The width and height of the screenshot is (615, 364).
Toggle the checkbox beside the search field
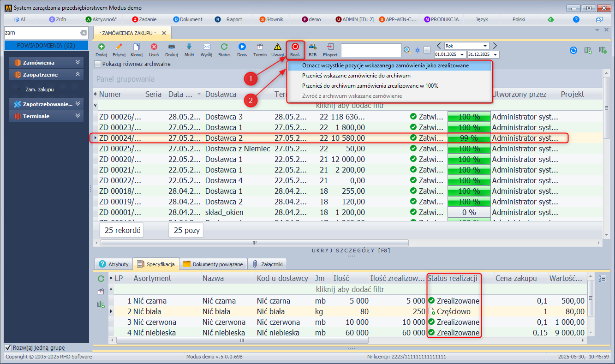[427, 50]
